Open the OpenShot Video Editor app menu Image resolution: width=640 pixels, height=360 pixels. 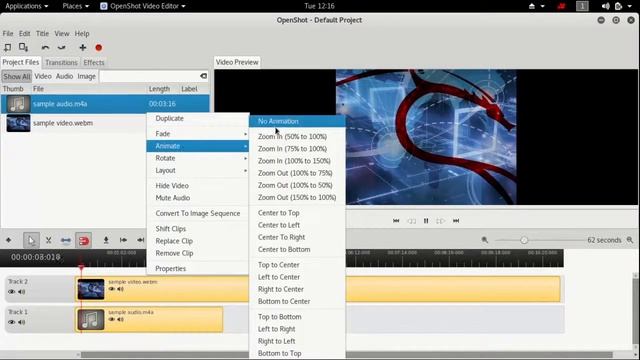pos(143,6)
